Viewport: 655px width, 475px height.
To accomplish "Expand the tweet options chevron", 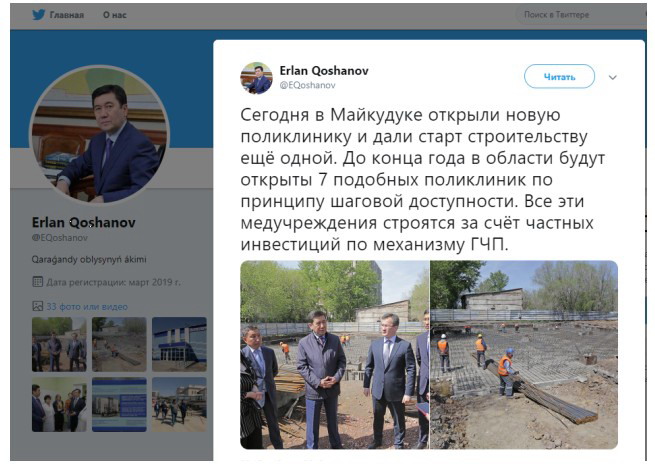I will [x=612, y=77].
